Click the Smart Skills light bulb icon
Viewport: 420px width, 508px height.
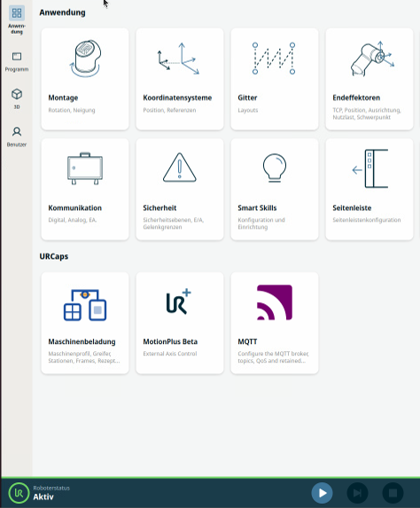click(x=275, y=168)
